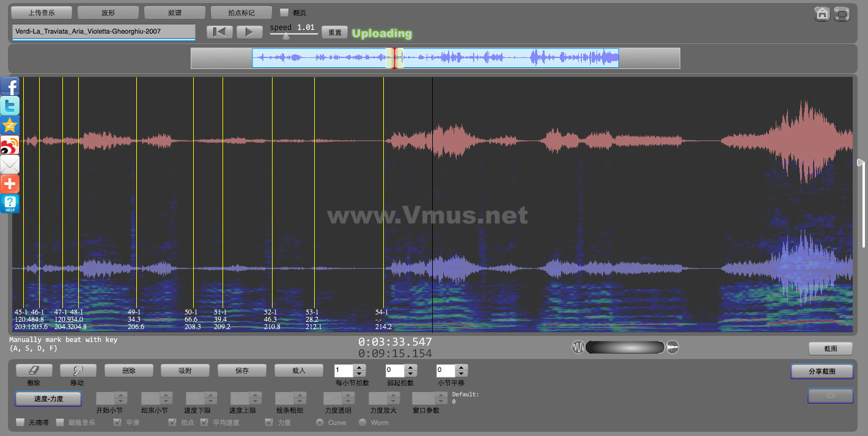The width and height of the screenshot is (868, 436).
Task: Click the 弱起拍数 stepper arrows
Action: (x=411, y=371)
